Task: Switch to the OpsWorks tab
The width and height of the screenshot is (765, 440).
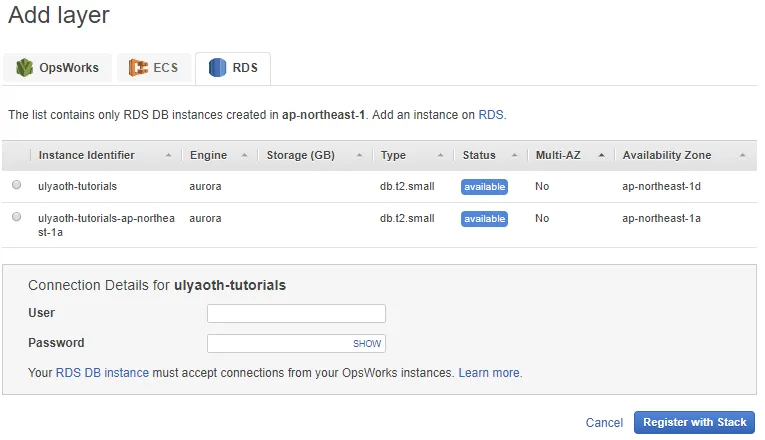Action: coord(68,68)
